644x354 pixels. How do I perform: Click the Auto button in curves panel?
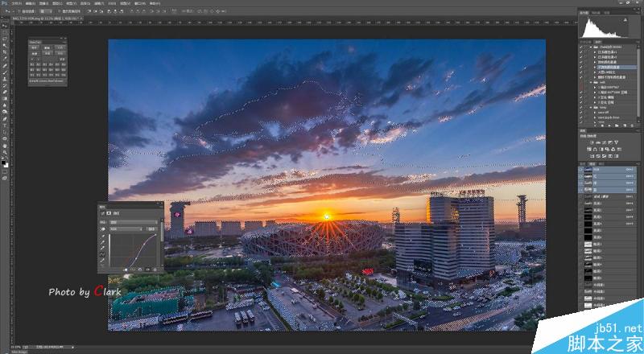pyautogui.click(x=151, y=228)
